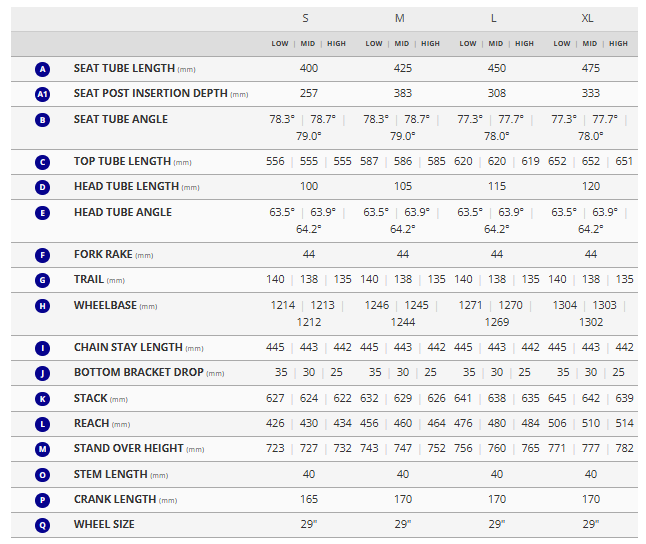Image resolution: width=646 pixels, height=544 pixels.
Task: Click the E badge beside Head Tube Angle
Action: 42,213
